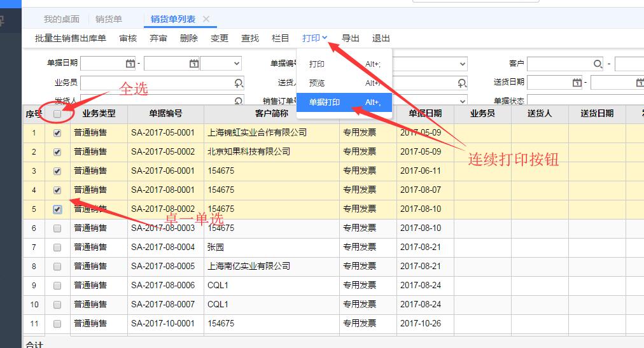This screenshot has width=644, height=348.
Task: Click search icon in 业务员 field
Action: [x=239, y=83]
